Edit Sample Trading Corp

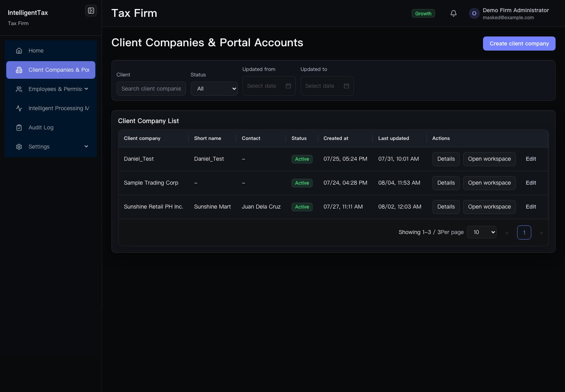pyautogui.click(x=531, y=183)
